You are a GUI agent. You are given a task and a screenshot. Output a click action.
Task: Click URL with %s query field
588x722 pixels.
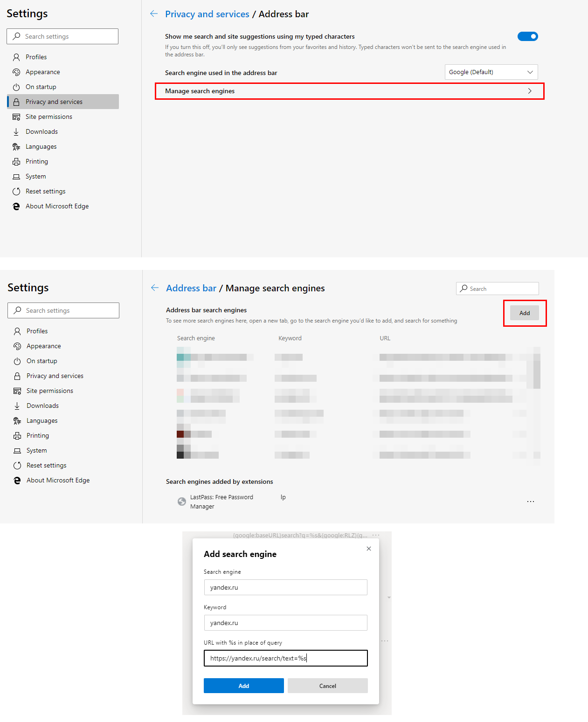(x=286, y=658)
